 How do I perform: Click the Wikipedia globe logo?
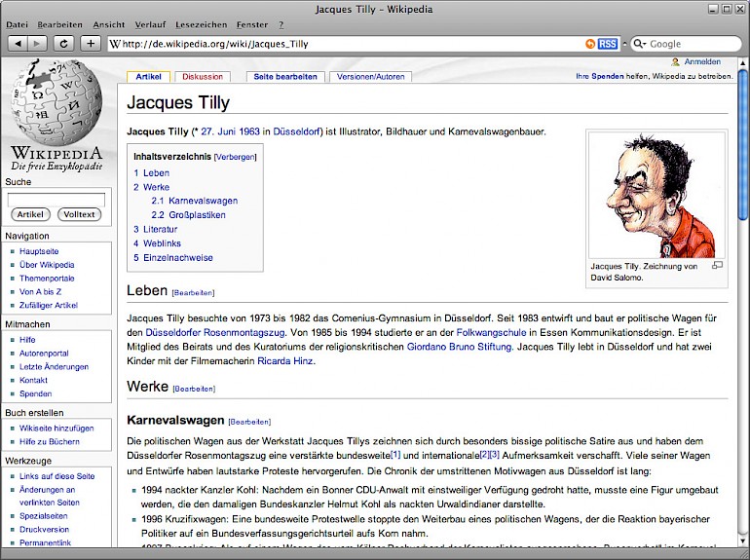point(56,102)
